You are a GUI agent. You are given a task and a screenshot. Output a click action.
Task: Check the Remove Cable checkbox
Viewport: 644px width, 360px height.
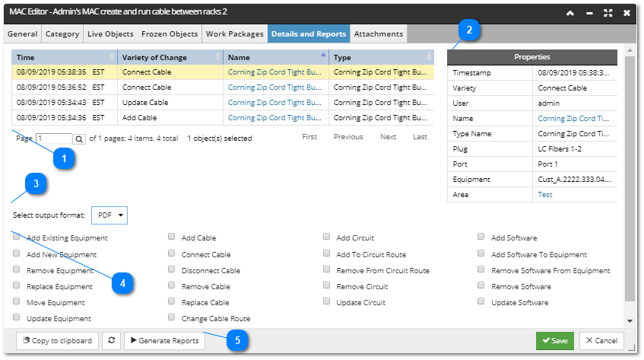pyautogui.click(x=172, y=285)
